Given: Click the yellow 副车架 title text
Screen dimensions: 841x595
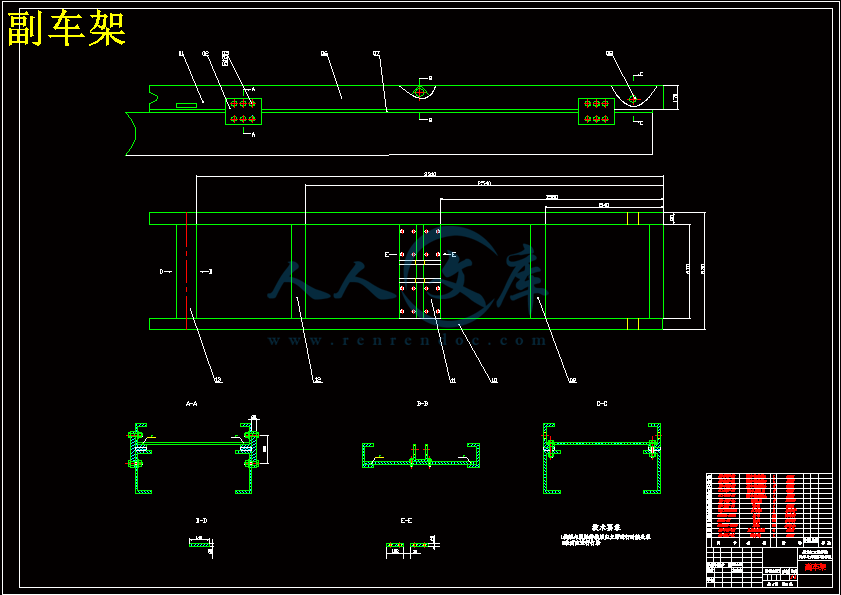Looking at the screenshot, I should (x=67, y=31).
